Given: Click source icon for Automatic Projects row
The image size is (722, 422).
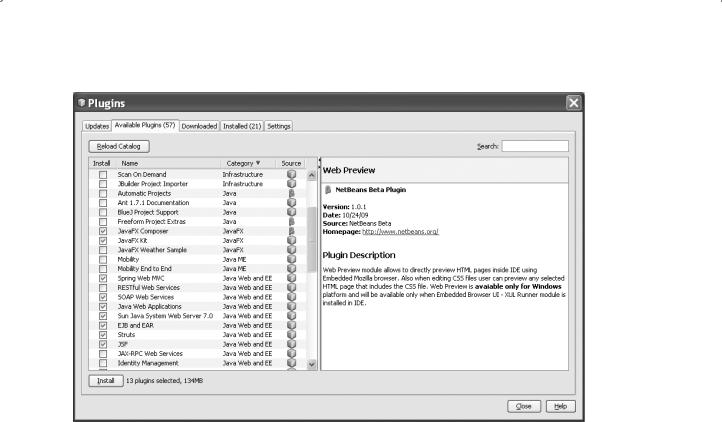Looking at the screenshot, I should (291, 193).
